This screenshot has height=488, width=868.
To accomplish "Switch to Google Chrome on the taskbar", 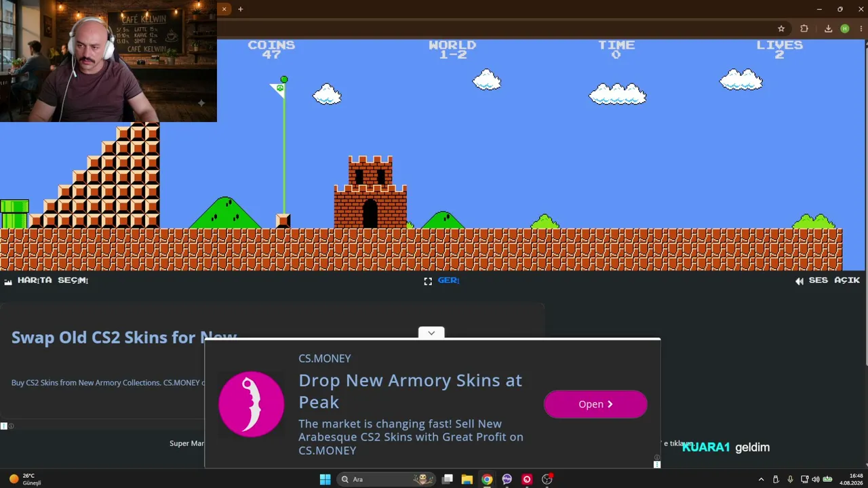I will 487,479.
